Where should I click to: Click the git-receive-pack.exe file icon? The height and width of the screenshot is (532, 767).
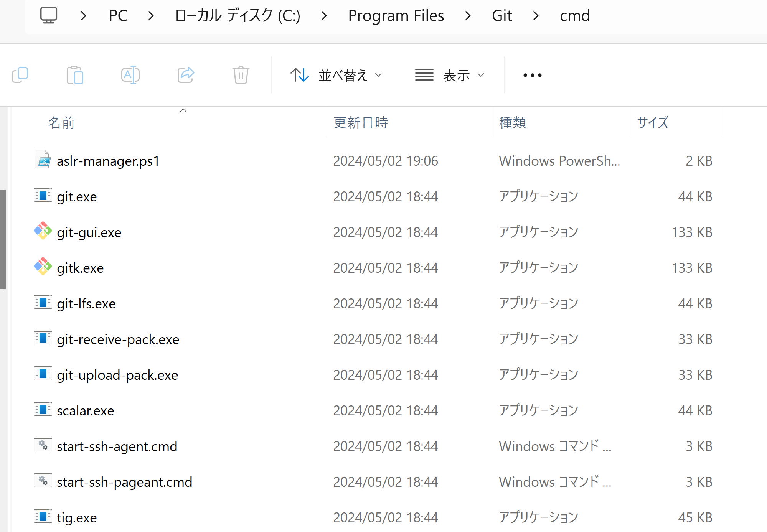[43, 338]
